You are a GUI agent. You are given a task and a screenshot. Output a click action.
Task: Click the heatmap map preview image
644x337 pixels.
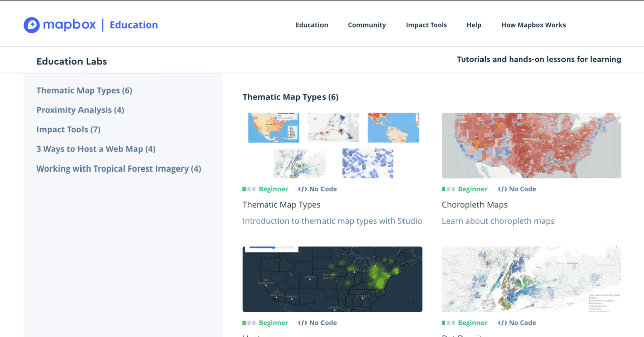pos(332,279)
